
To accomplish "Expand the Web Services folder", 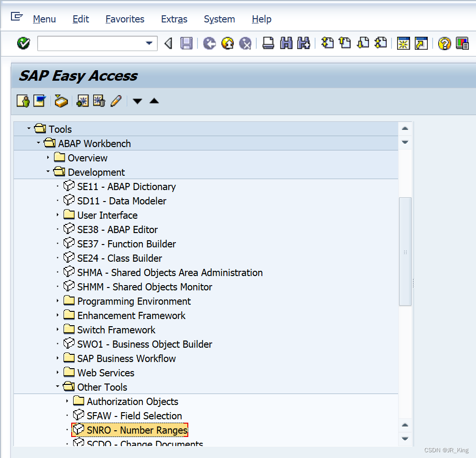I will (57, 372).
